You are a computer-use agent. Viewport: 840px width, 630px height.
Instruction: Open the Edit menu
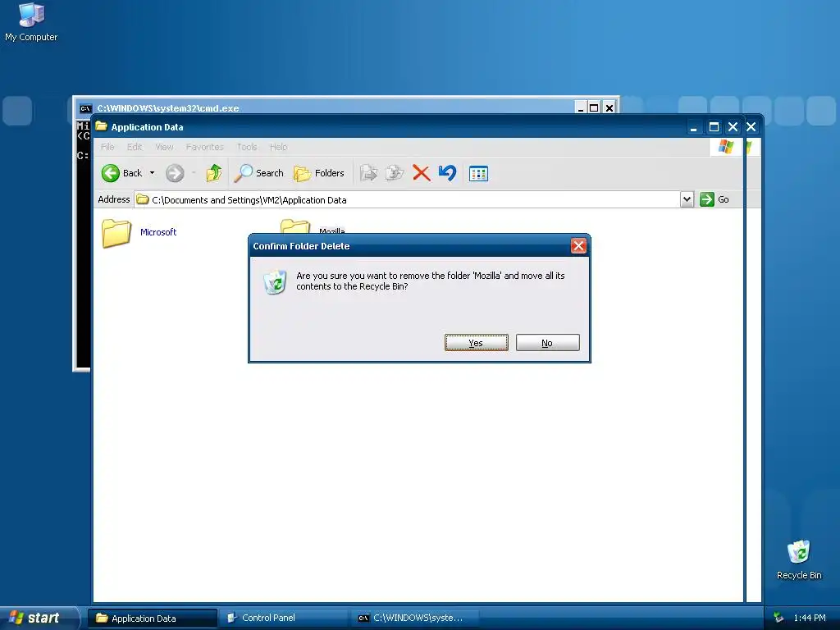(x=135, y=147)
